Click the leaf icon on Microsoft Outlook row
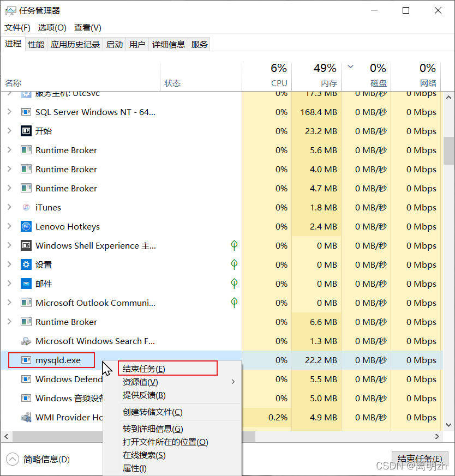This screenshot has height=476, width=455. tap(234, 303)
